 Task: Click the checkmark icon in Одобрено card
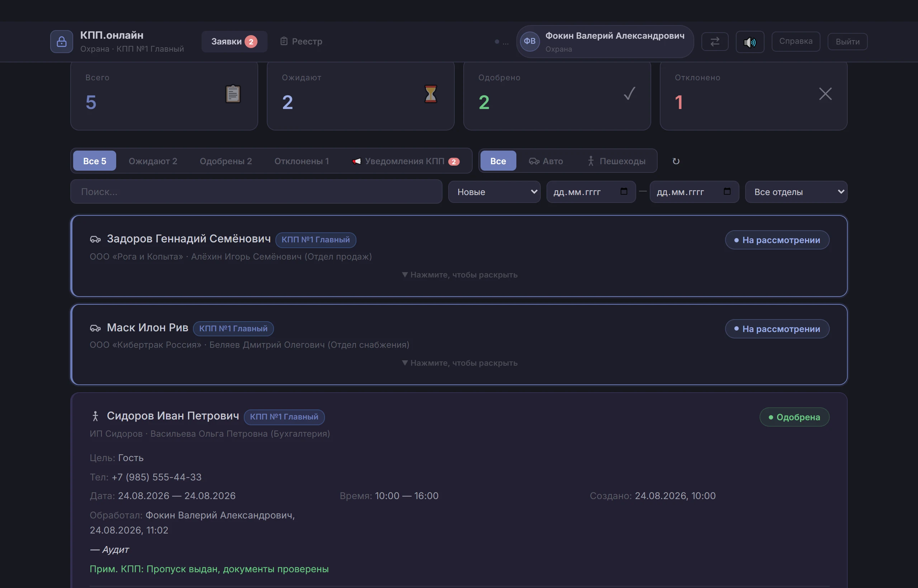[x=629, y=94]
